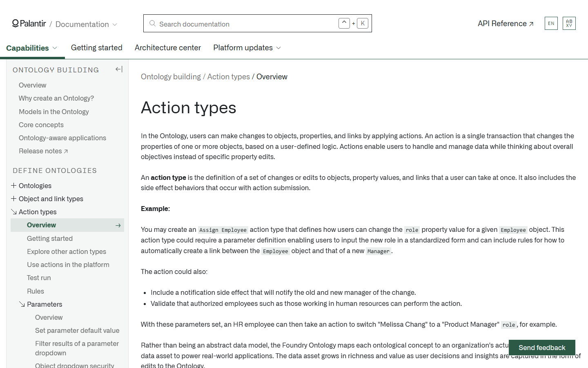The width and height of the screenshot is (588, 368).
Task: Go to the Getting started tab
Action: 97,48
